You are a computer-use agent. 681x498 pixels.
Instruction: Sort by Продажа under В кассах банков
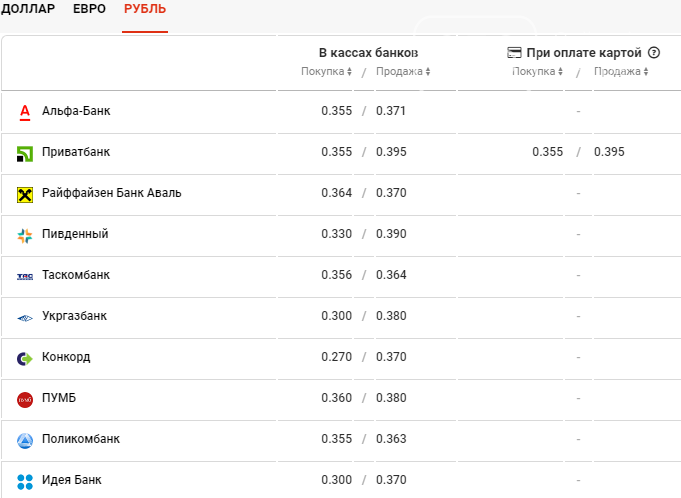(x=403, y=72)
